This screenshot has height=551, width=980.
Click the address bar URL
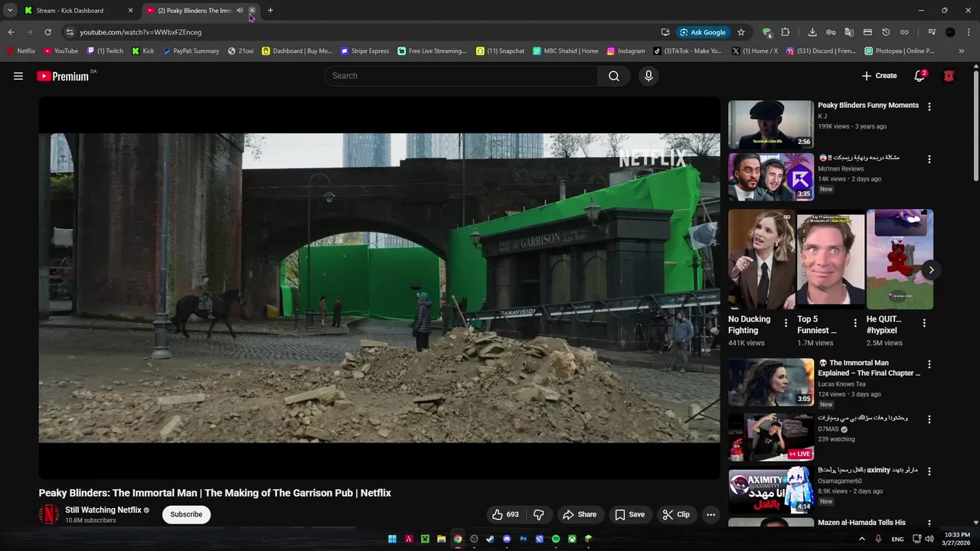pos(141,32)
